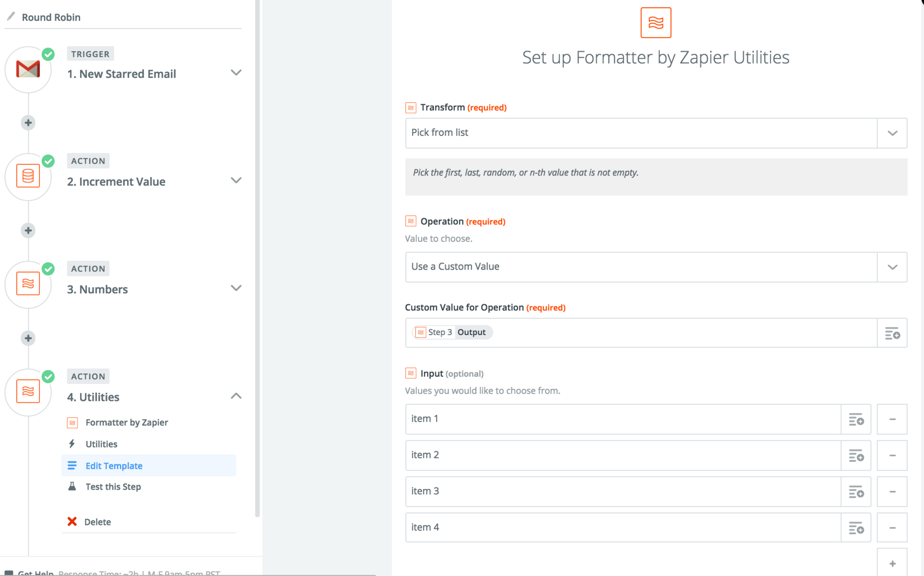Click the 3. Numbers title
This screenshot has height=576, width=924.
click(97, 289)
